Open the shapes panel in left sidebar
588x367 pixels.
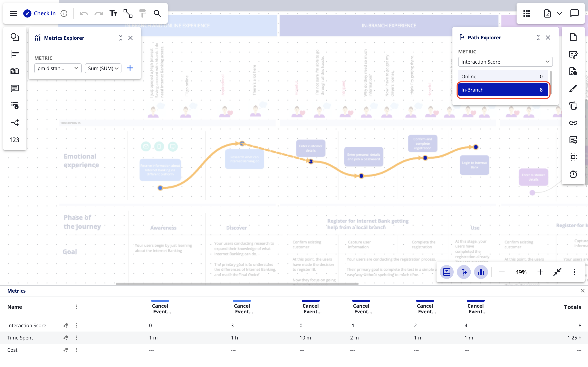14,37
